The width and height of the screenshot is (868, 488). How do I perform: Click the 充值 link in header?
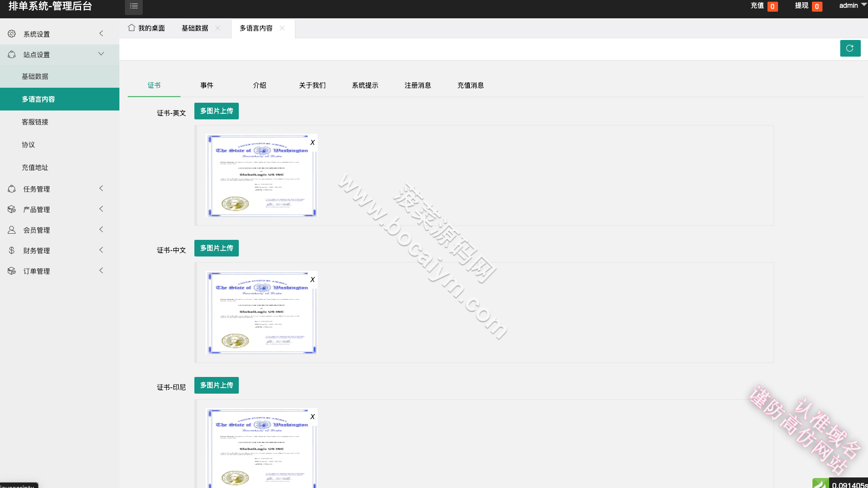[757, 6]
